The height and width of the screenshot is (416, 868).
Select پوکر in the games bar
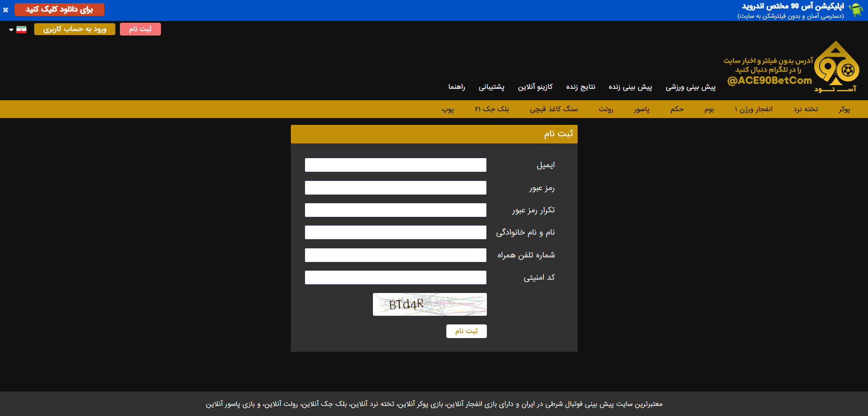tap(844, 109)
